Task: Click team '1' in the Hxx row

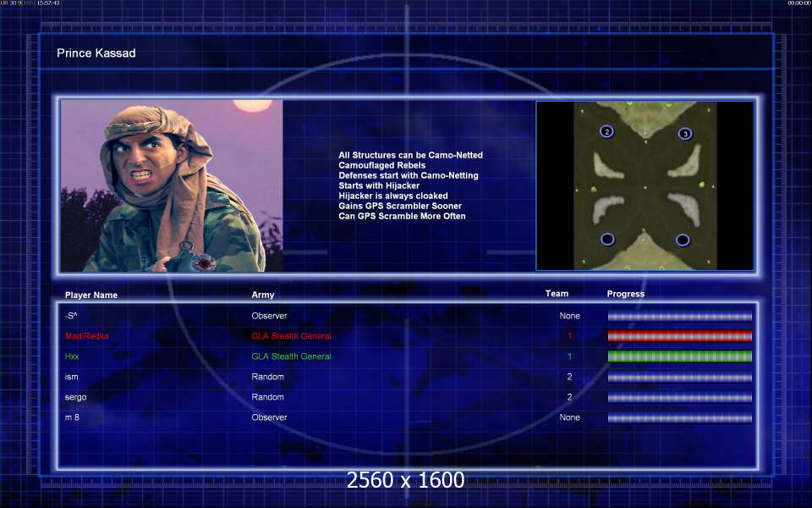Action: click(x=569, y=356)
